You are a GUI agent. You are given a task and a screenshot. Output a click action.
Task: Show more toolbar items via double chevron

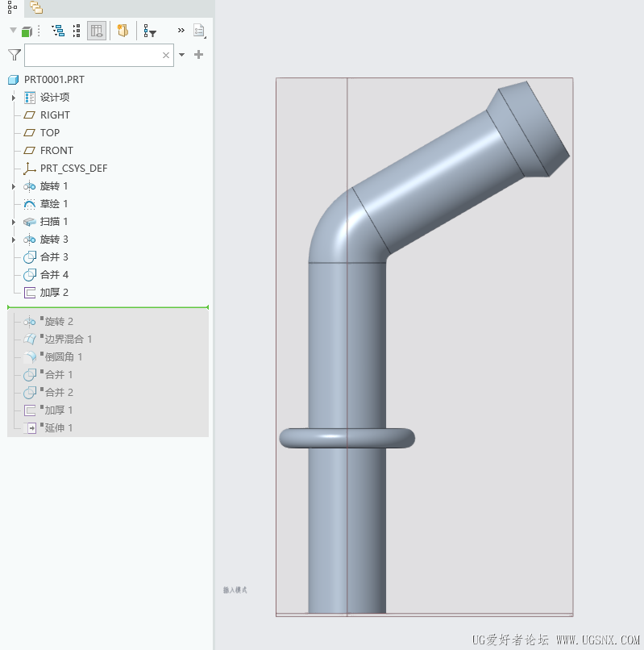click(181, 30)
